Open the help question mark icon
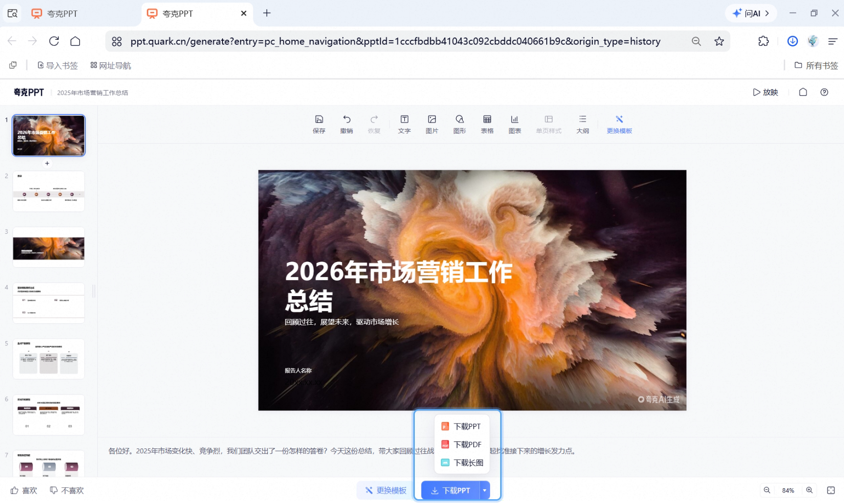This screenshot has width=844, height=504. (x=824, y=92)
